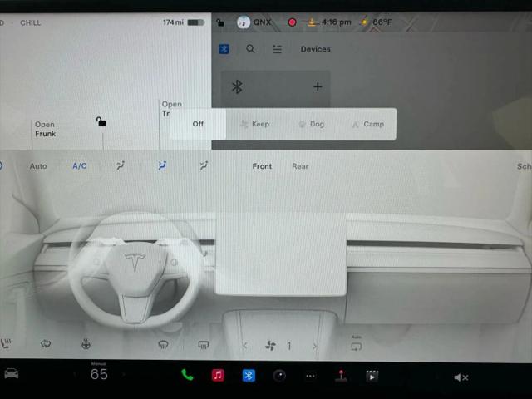Open the camera app in dock
This screenshot has width=532, height=399.
pyautogui.click(x=279, y=376)
